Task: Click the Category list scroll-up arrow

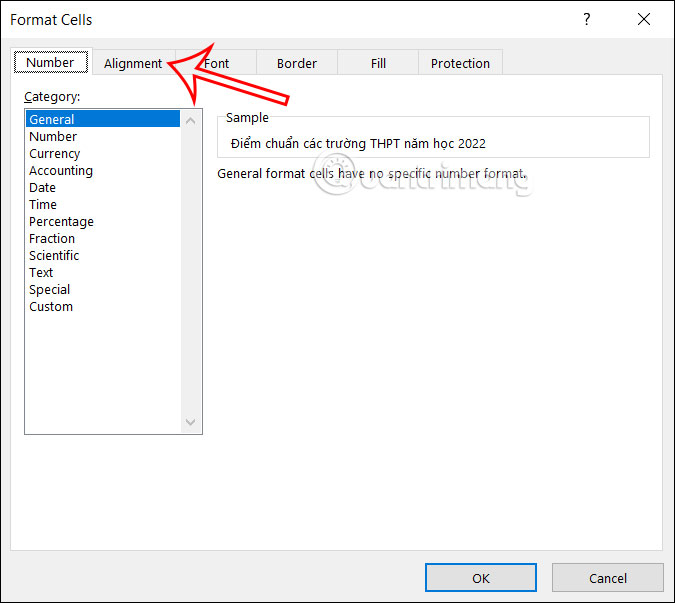Action: click(191, 121)
